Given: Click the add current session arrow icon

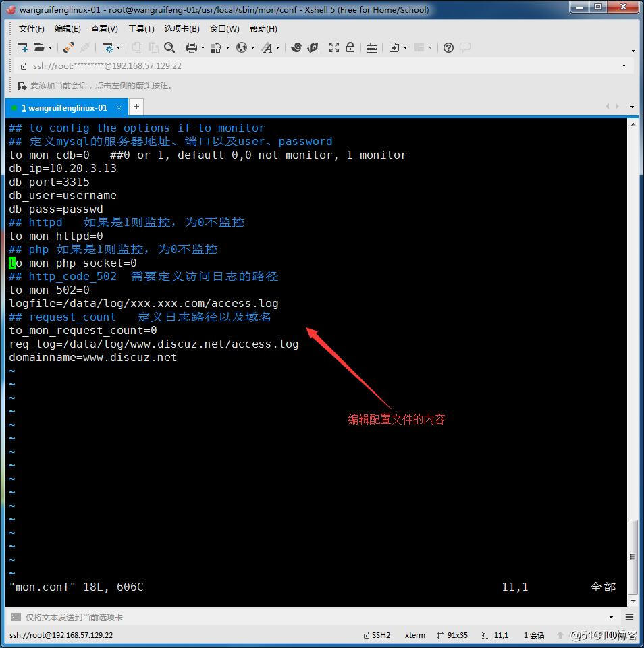Looking at the screenshot, I should coord(22,86).
